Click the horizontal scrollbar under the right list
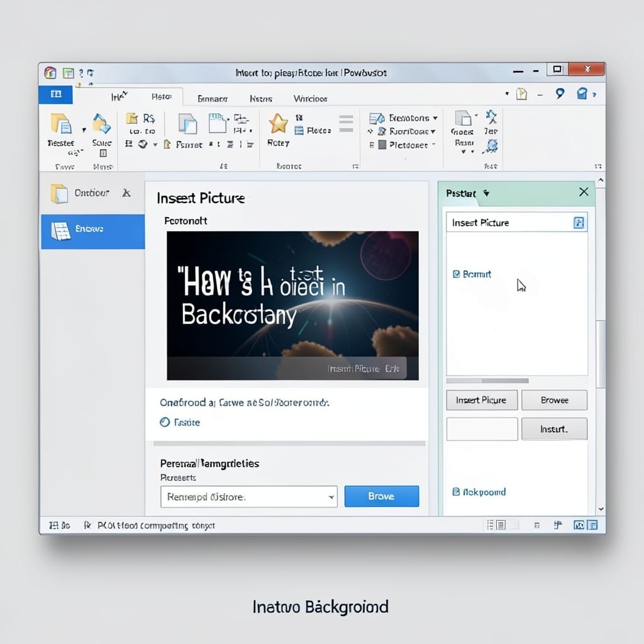The width and height of the screenshot is (644, 644). [x=487, y=380]
